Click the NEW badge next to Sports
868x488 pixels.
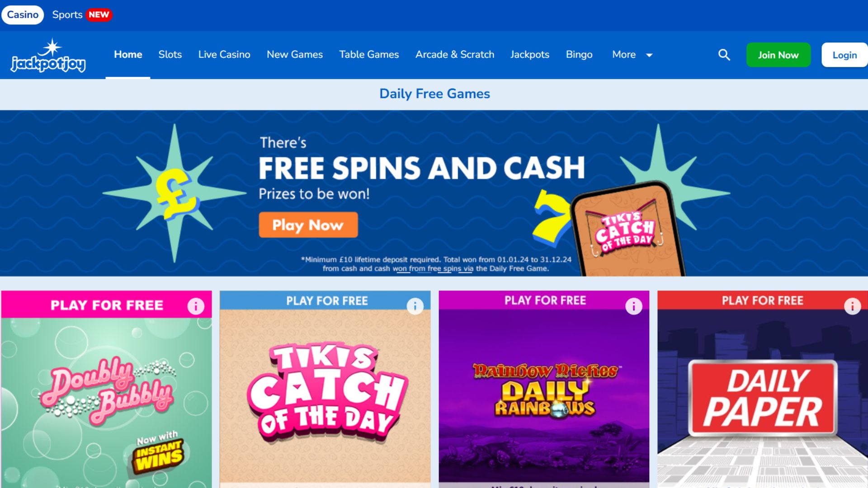pyautogui.click(x=99, y=14)
